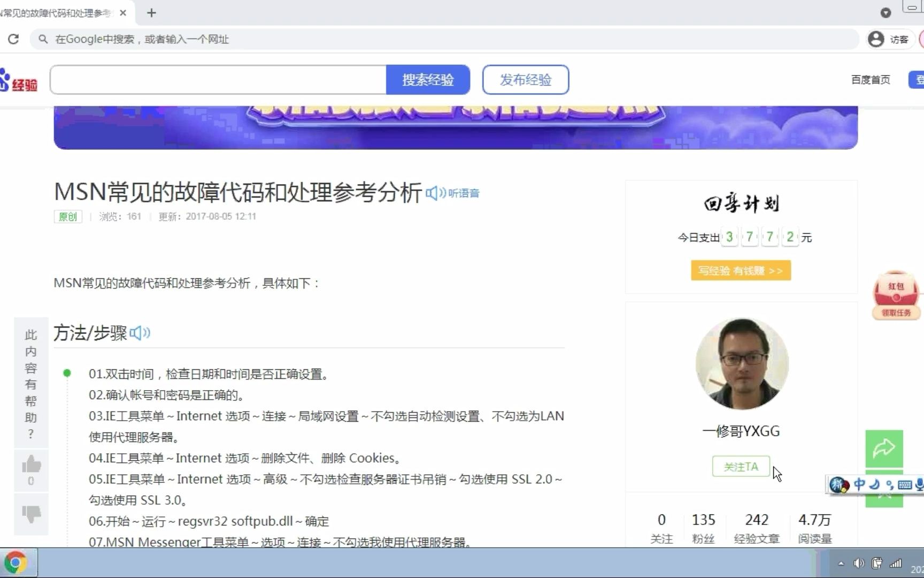
Task: Click the 4.7万 阅读量 count
Action: (x=815, y=528)
